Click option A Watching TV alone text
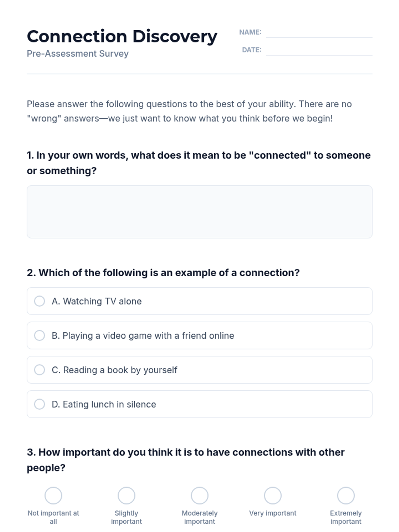Image resolution: width=399 pixels, height=532 pixels. pos(97,301)
